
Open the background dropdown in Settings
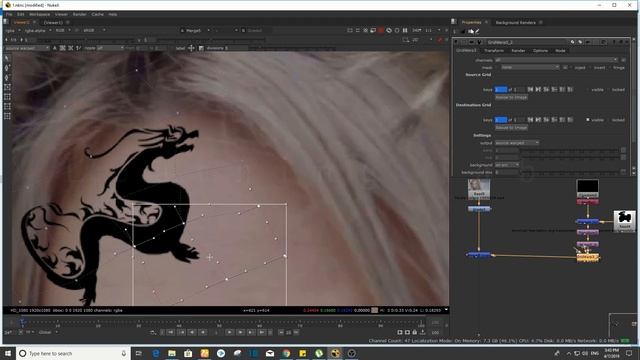click(x=507, y=165)
